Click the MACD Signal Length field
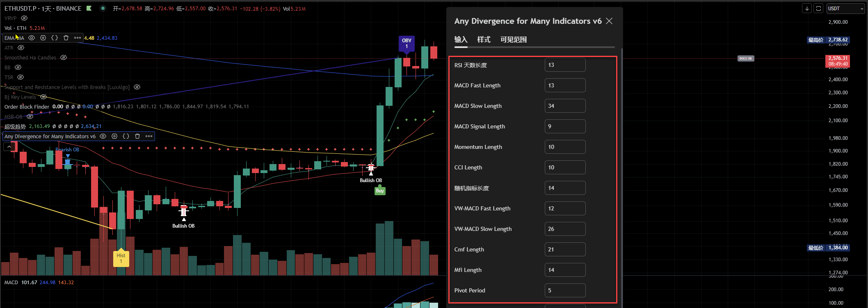Viewport: 868px width, 308px height. coord(565,126)
